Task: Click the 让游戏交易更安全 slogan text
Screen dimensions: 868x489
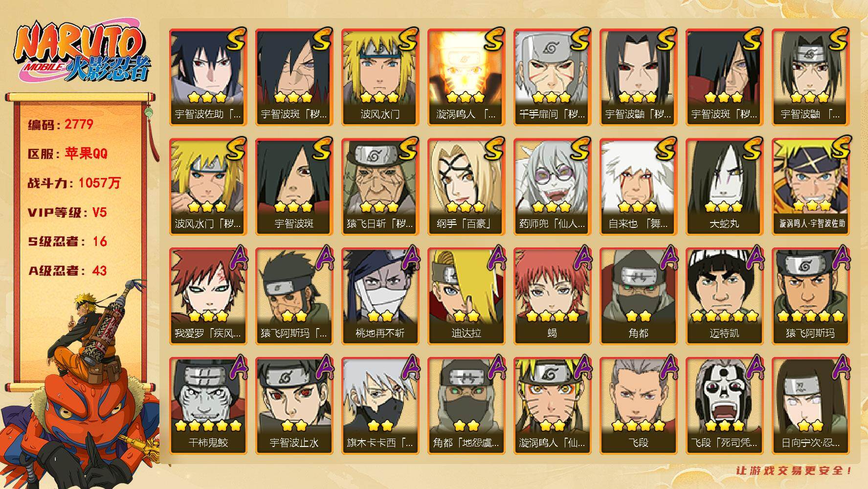Action: [x=794, y=470]
